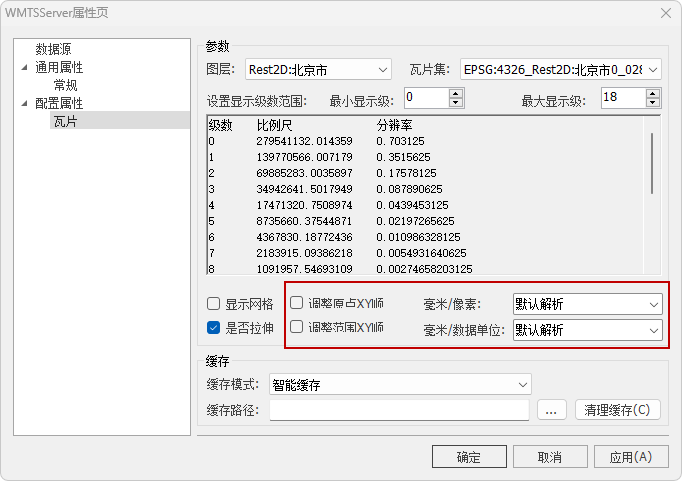Enable the 显示网格 checkbox
682x481 pixels.
(x=213, y=303)
